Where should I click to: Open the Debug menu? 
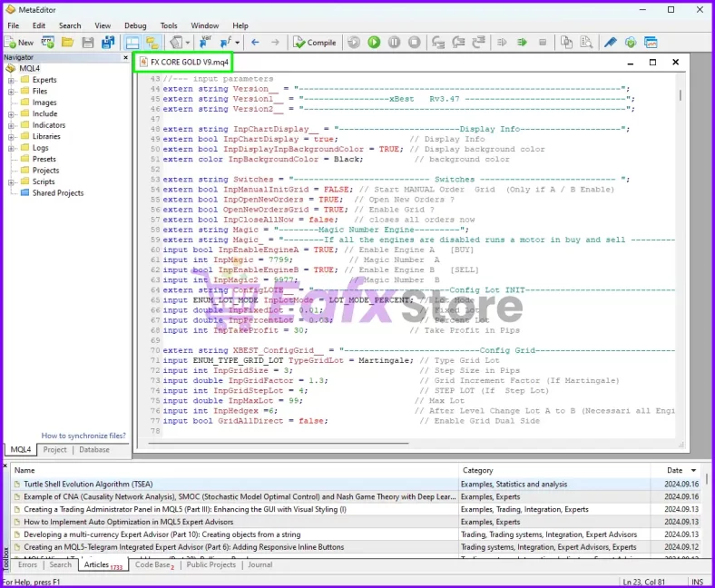point(135,25)
